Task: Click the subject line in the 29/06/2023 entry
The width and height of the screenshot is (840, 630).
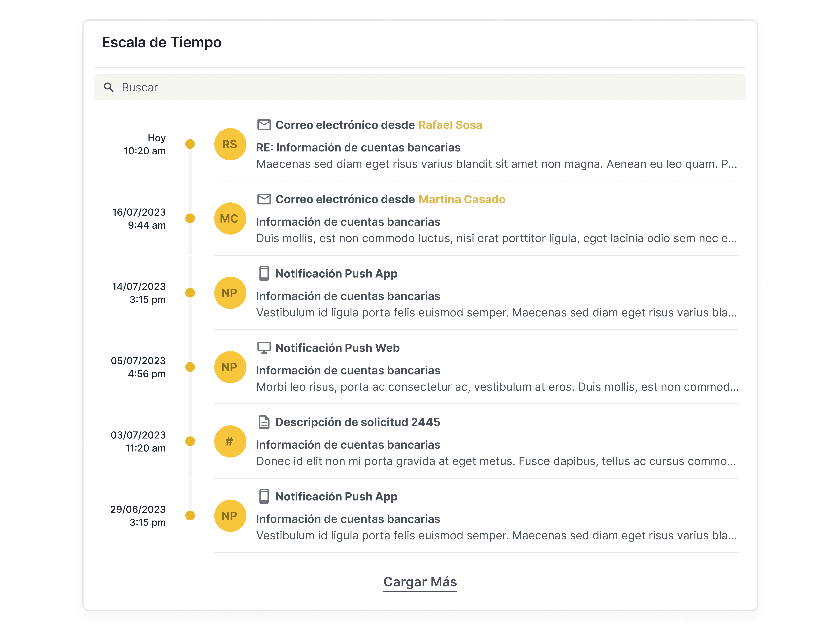Action: click(x=348, y=519)
